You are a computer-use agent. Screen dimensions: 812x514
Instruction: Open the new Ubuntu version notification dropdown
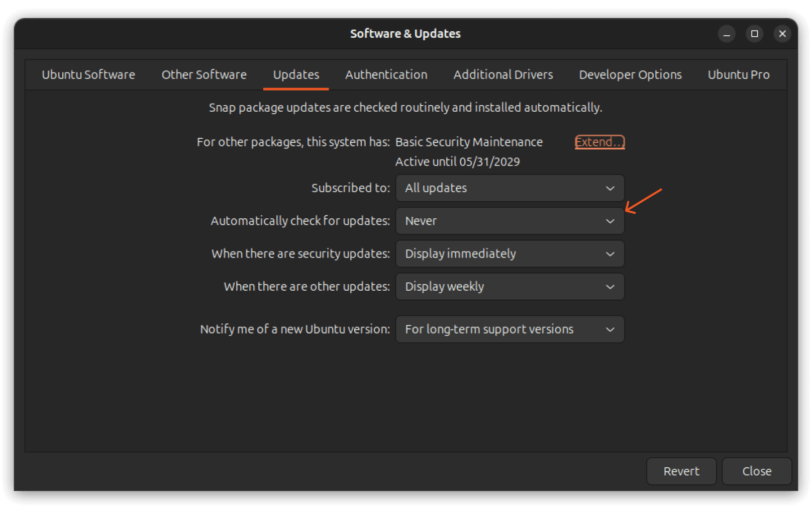click(x=510, y=329)
